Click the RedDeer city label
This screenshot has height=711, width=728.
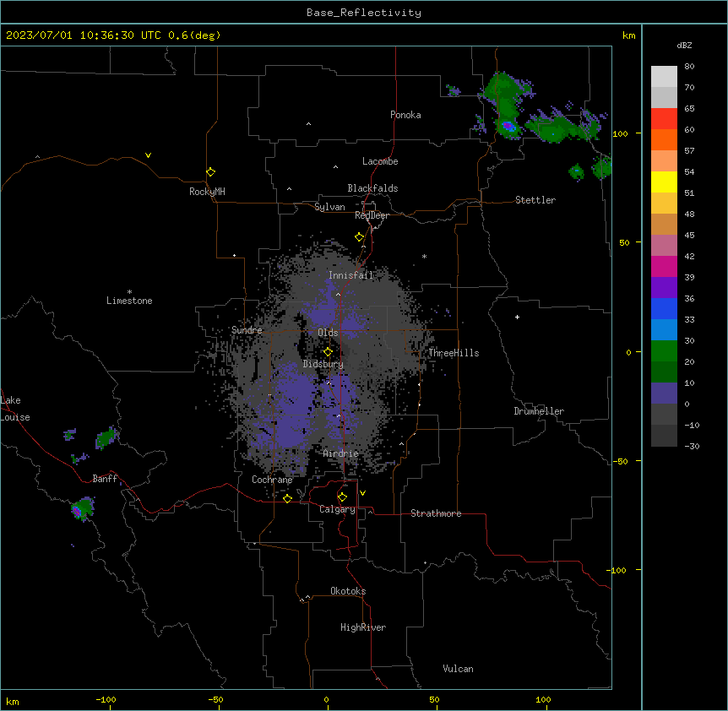(372, 215)
